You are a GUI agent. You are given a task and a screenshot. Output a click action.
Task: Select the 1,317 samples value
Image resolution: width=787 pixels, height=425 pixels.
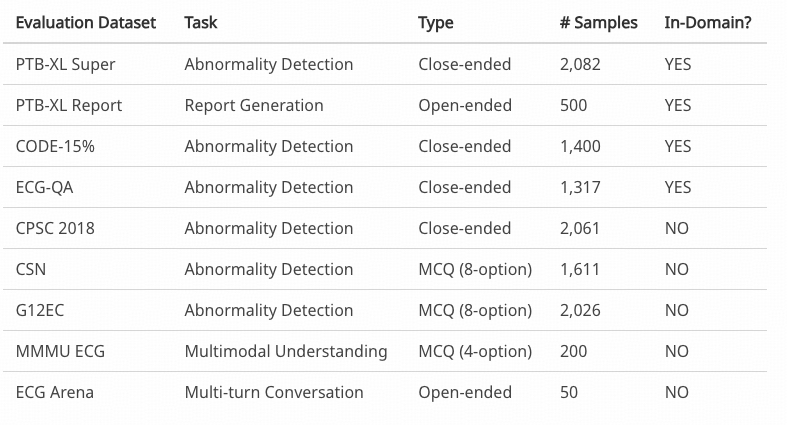pyautogui.click(x=579, y=187)
